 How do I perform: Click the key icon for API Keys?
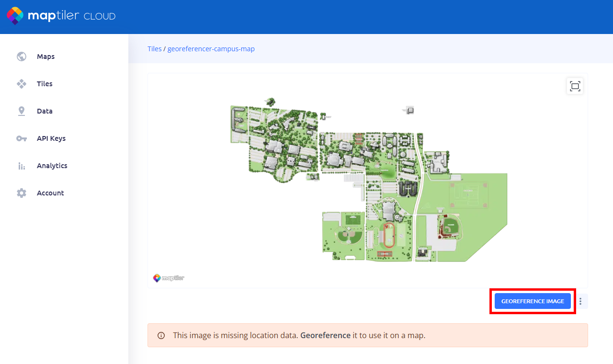[x=22, y=138]
